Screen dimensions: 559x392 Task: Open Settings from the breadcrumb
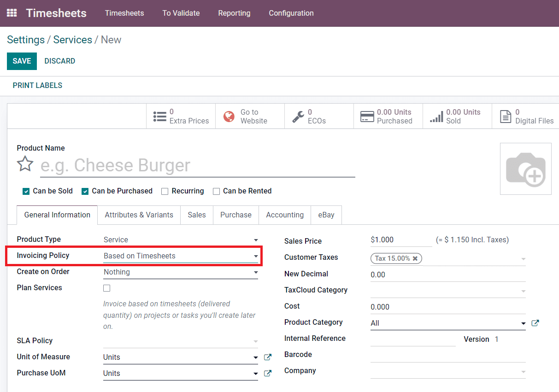[x=25, y=40]
